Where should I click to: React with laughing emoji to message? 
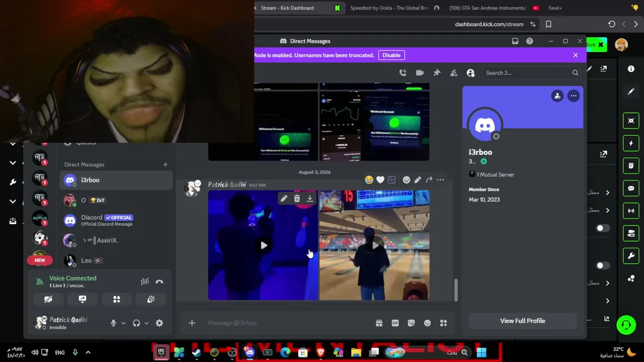click(369, 180)
